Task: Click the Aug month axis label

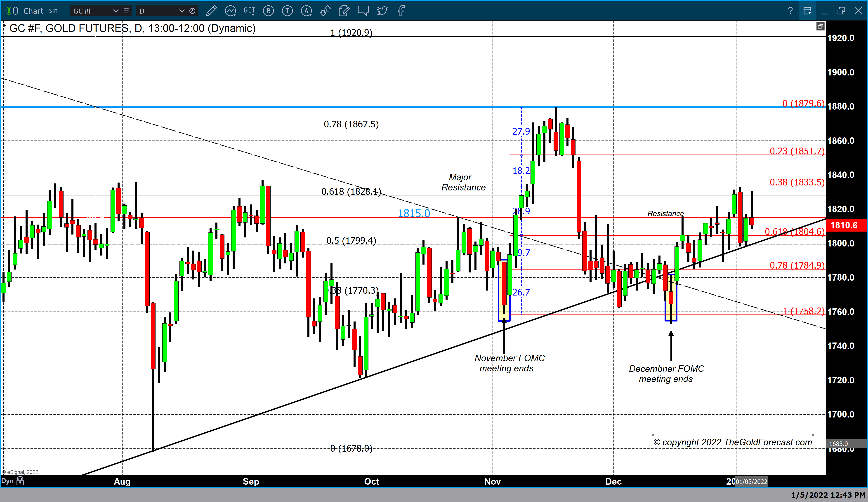Action: [x=122, y=481]
